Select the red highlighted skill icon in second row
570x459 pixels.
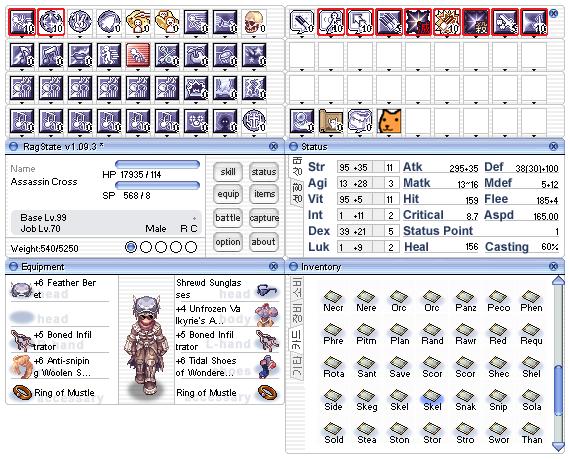[138, 55]
